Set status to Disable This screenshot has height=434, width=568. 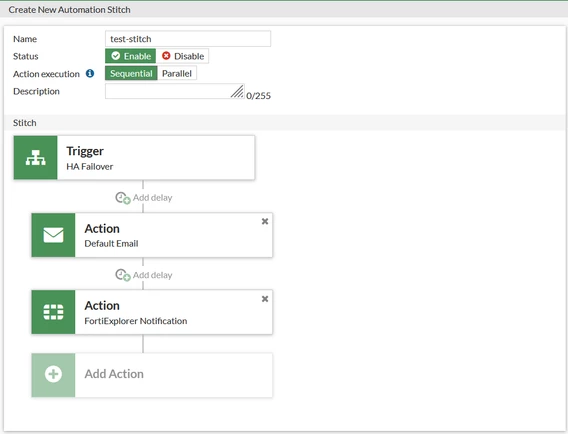click(183, 56)
